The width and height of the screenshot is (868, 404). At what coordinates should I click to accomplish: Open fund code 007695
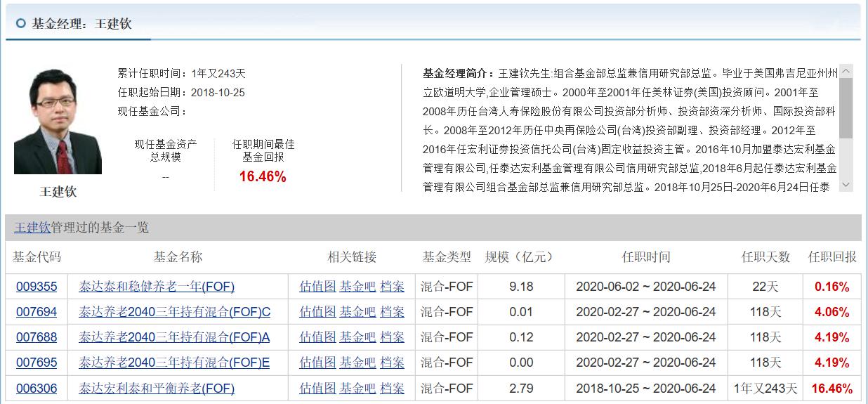37,363
